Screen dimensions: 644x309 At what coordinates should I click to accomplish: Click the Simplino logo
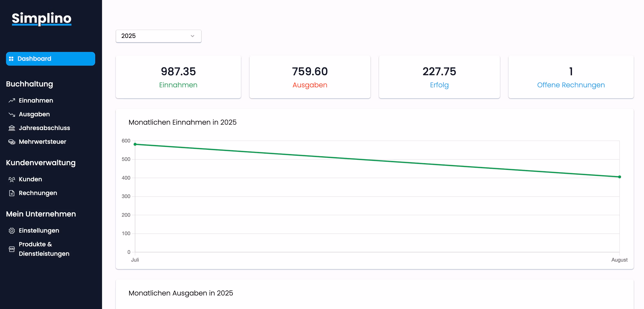coord(42,18)
